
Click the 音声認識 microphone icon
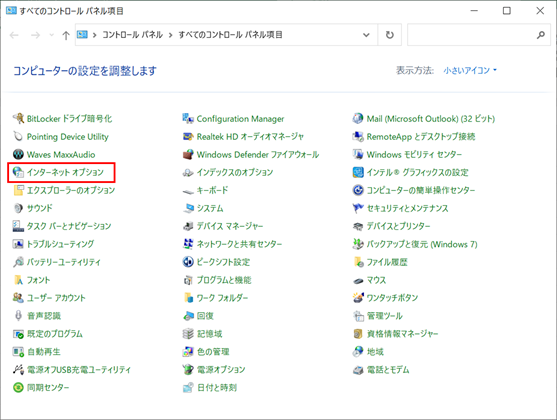pyautogui.click(x=18, y=316)
